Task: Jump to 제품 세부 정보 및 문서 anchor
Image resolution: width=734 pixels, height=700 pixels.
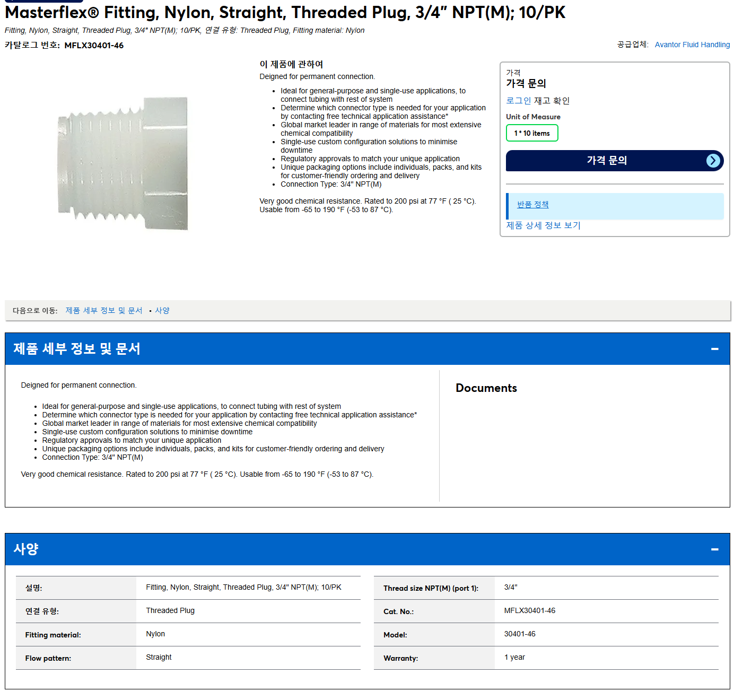Action: [104, 311]
